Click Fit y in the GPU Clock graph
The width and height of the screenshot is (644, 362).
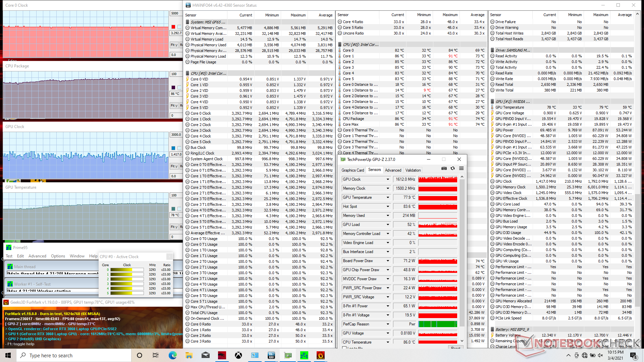pos(174,166)
